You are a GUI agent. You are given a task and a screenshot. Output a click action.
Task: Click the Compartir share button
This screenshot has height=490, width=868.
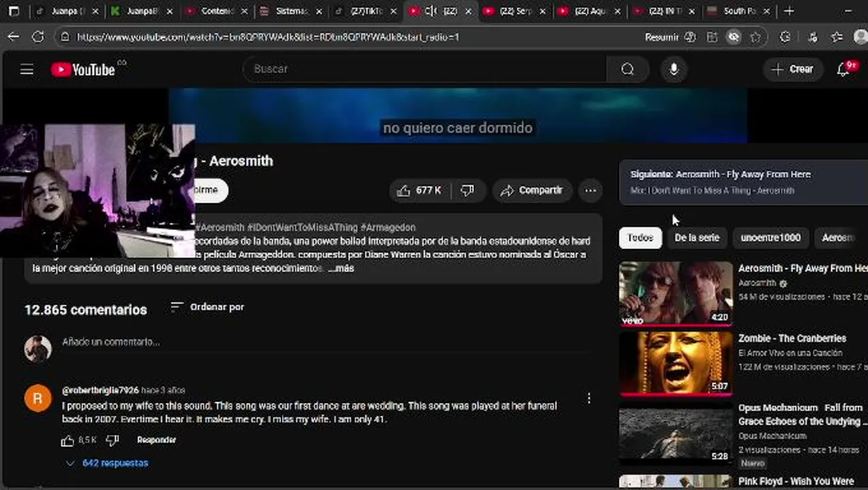coord(531,191)
